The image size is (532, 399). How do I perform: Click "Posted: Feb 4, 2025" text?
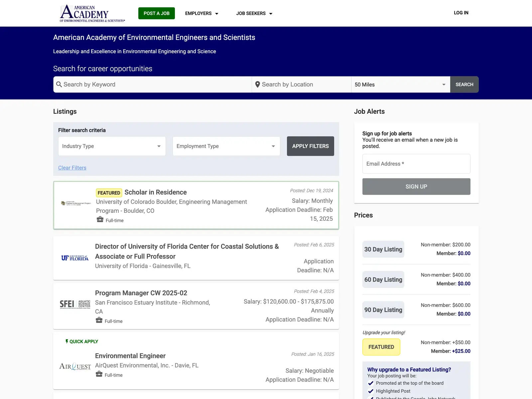coord(314,291)
